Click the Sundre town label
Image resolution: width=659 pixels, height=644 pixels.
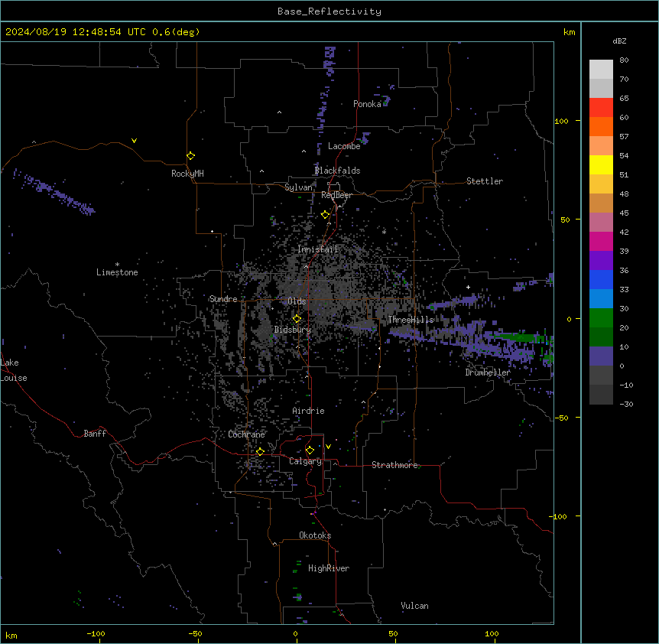223,299
